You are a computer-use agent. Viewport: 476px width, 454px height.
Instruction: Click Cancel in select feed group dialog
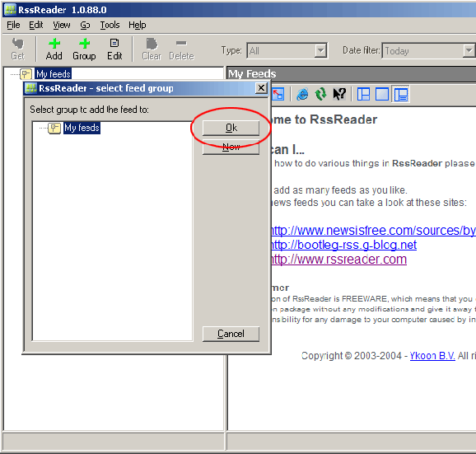(x=231, y=334)
